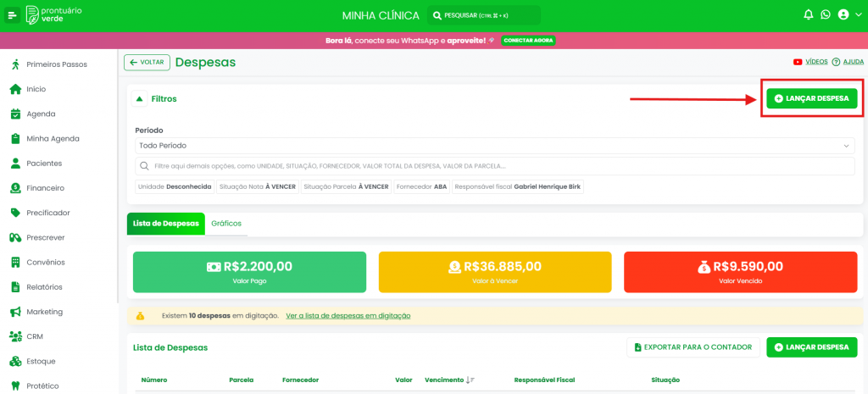Screen dimensions: 868x394
Task: Expand the user account menu
Action: coord(849,15)
